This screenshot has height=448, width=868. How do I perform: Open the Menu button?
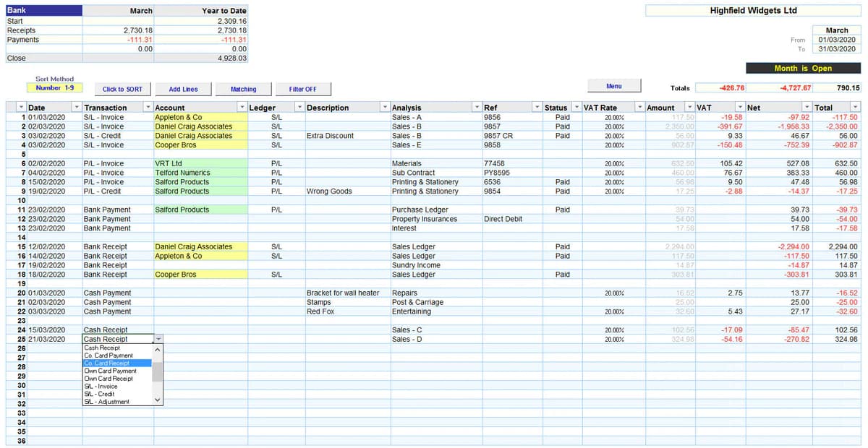[x=614, y=86]
